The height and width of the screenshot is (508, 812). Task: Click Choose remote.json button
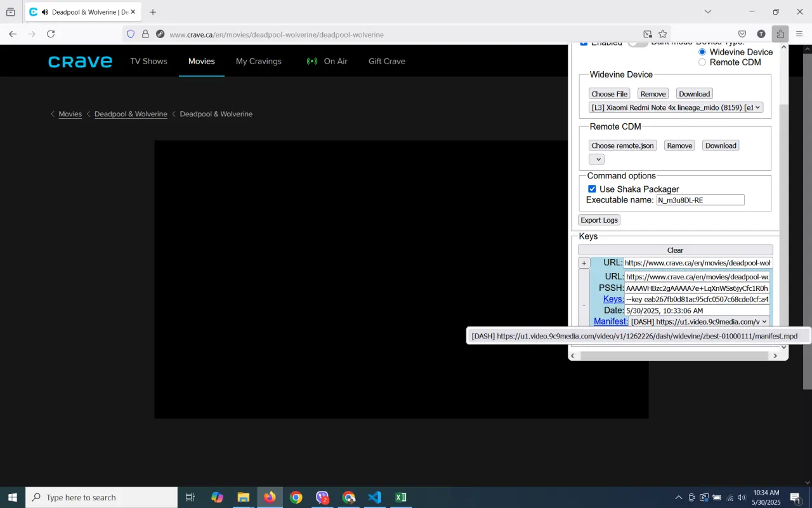[622, 146]
